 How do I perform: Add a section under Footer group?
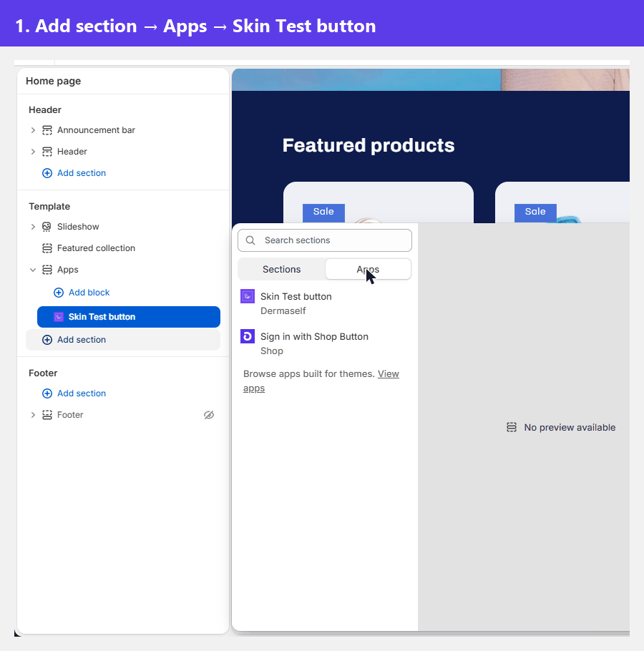pos(74,393)
